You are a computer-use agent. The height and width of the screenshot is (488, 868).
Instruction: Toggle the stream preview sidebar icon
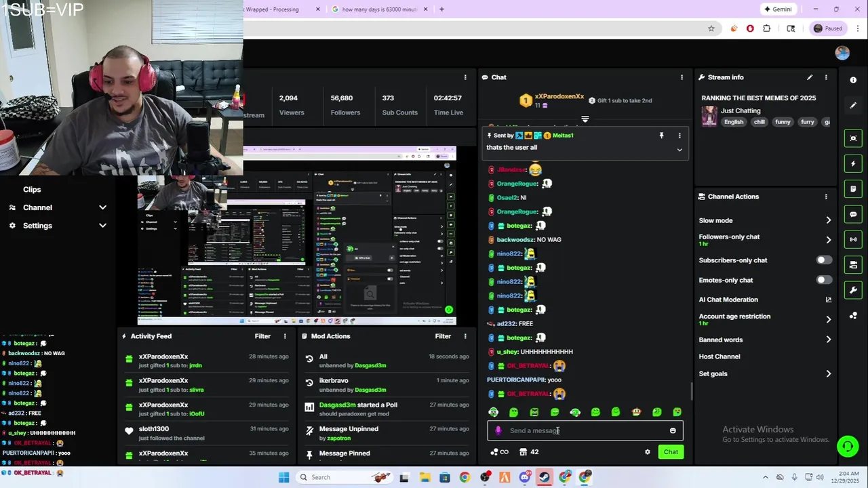pyautogui.click(x=853, y=138)
